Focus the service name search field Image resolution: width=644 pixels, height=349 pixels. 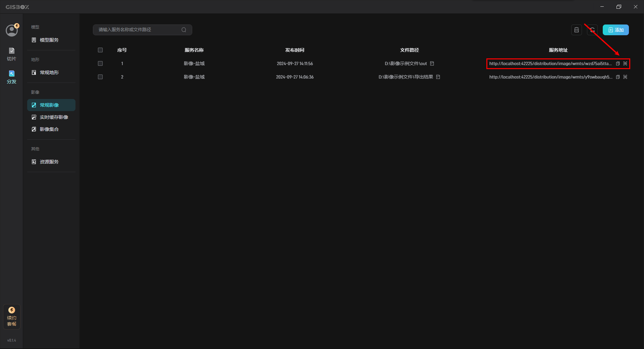click(142, 30)
